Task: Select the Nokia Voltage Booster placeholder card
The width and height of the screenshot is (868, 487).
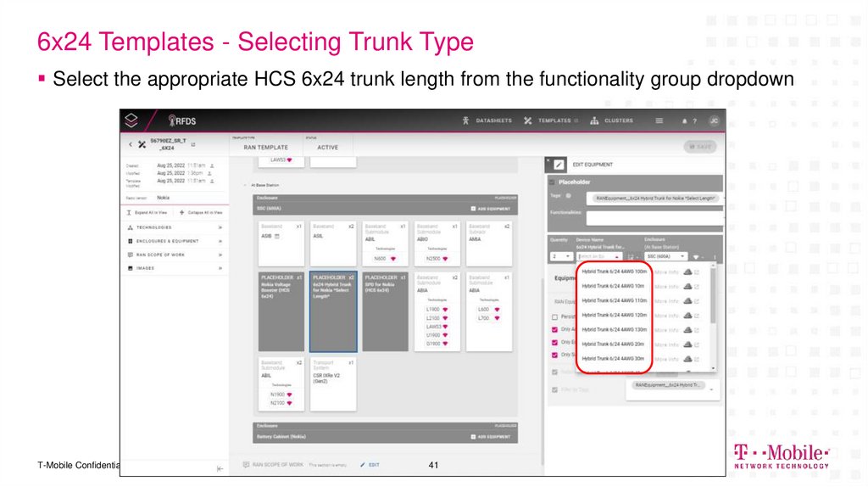Action: [x=281, y=311]
